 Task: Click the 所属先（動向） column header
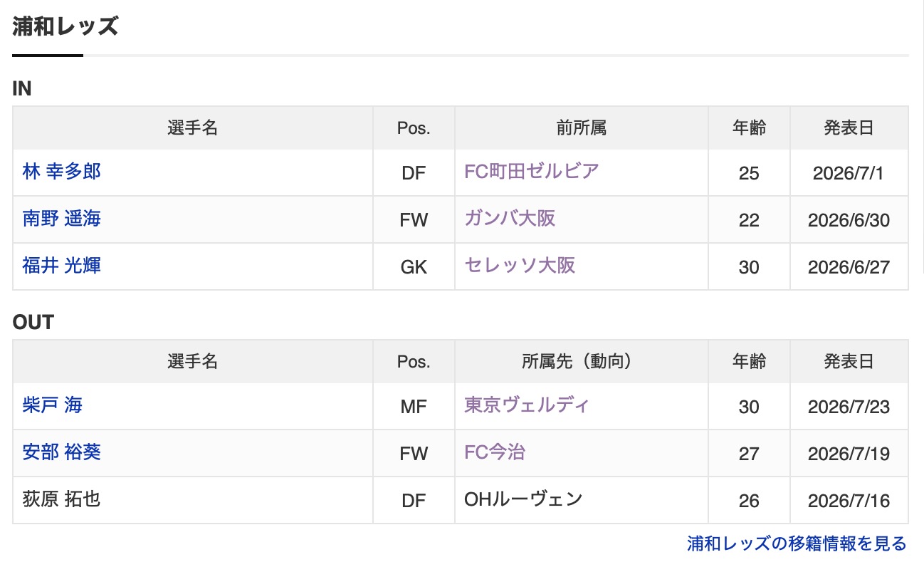[x=582, y=362]
